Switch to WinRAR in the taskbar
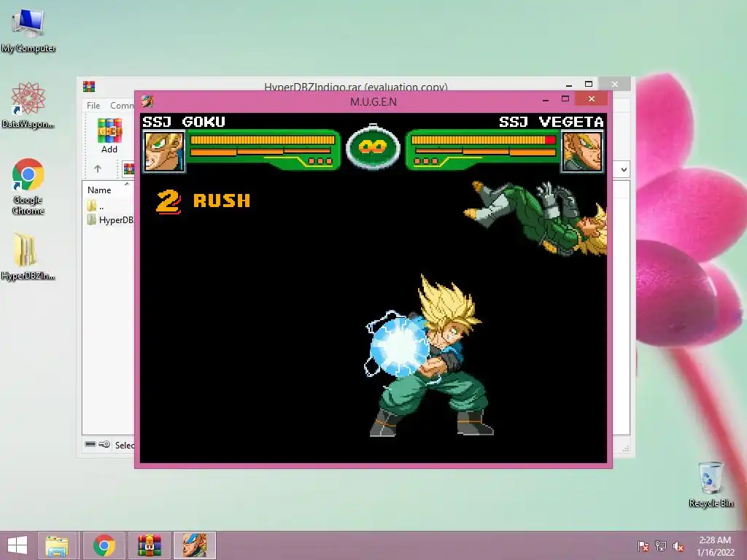 149,545
